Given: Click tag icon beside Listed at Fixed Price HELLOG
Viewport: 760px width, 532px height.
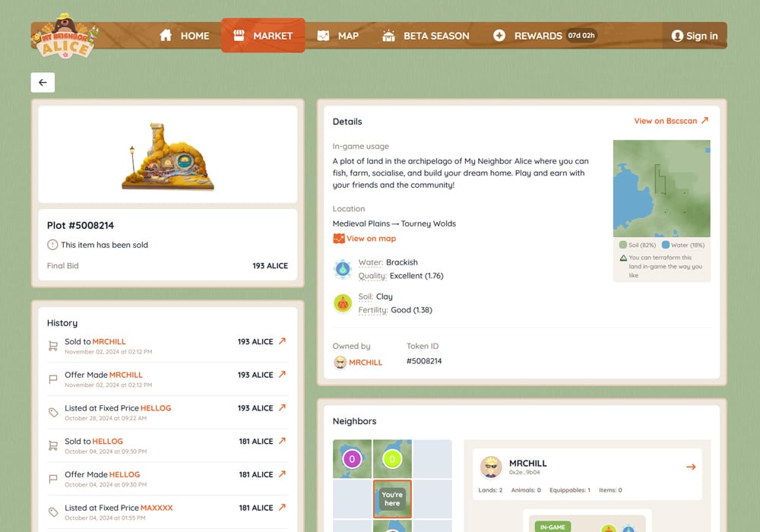Looking at the screenshot, I should point(53,413).
